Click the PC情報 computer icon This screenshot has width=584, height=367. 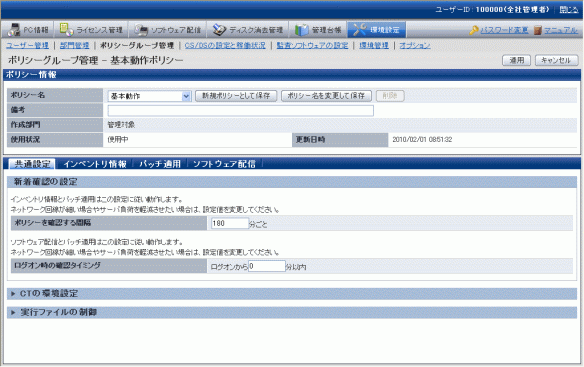point(13,29)
